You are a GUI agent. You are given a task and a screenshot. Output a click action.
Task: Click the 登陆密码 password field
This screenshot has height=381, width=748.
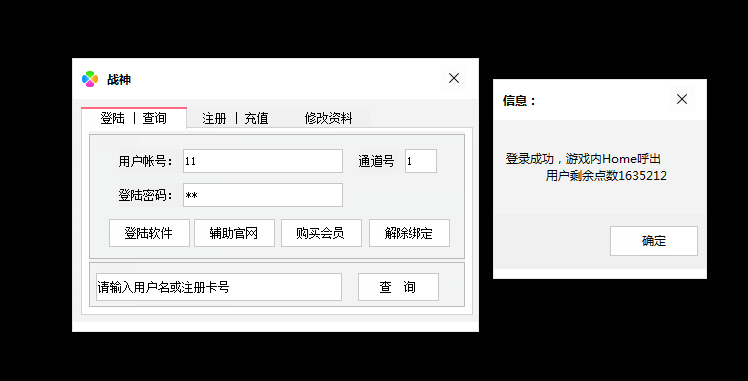tap(263, 195)
